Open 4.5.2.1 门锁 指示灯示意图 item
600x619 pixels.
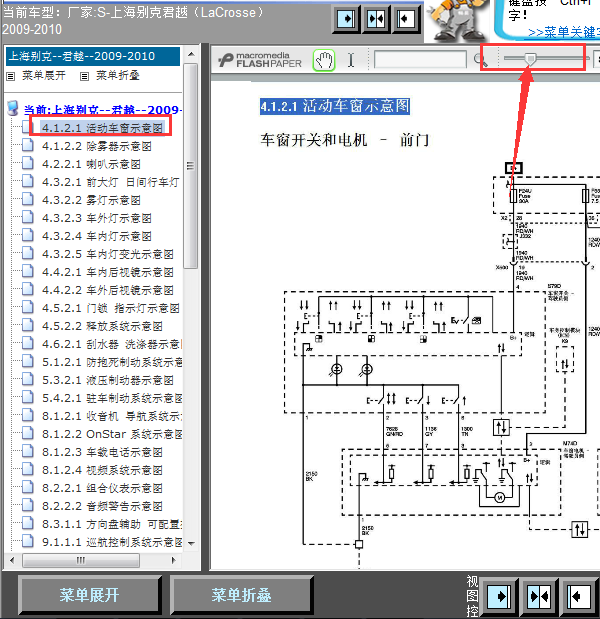pos(111,308)
